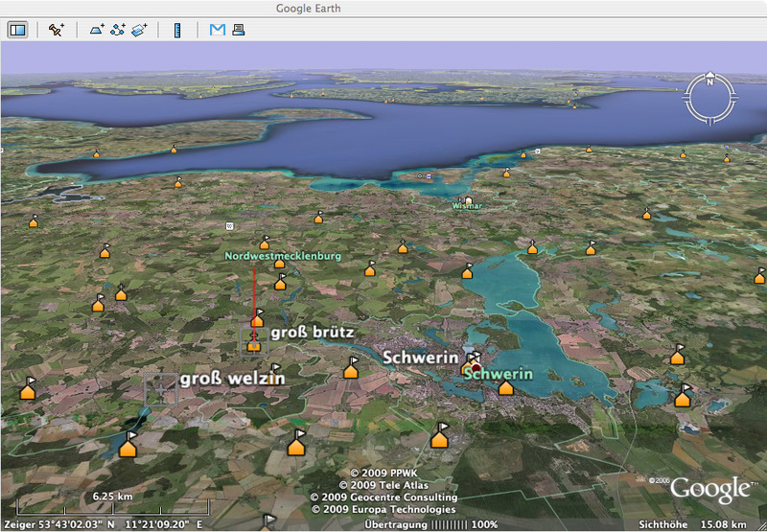Open the Ruler measurement tool
Screen dimensions: 767x532
pos(177,30)
